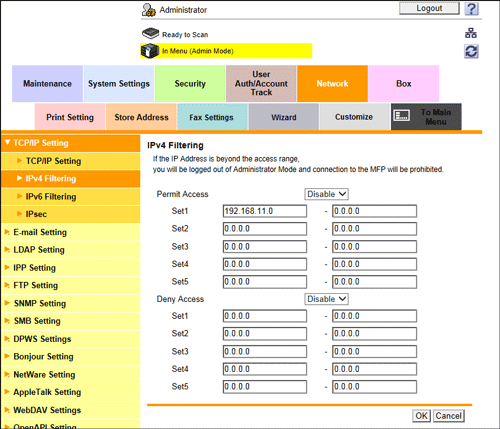Click the Administrator user icon

(x=149, y=10)
